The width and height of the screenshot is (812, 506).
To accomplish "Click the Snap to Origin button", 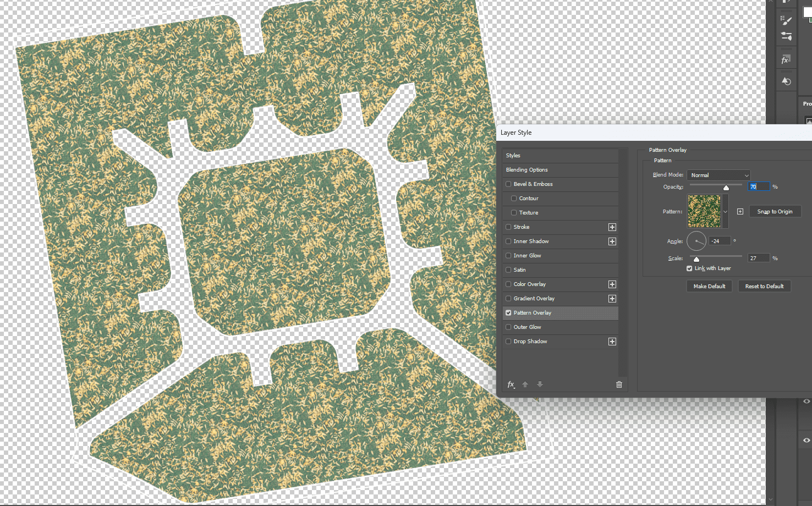I will 775,212.
